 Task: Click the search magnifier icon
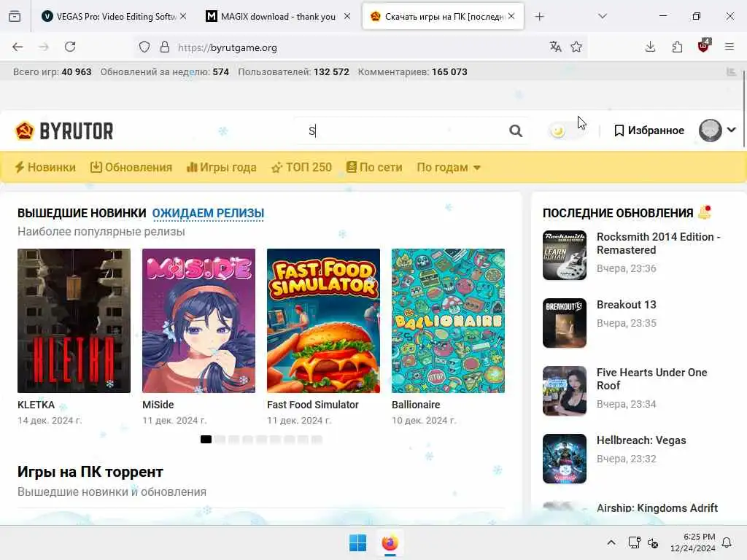tap(516, 131)
